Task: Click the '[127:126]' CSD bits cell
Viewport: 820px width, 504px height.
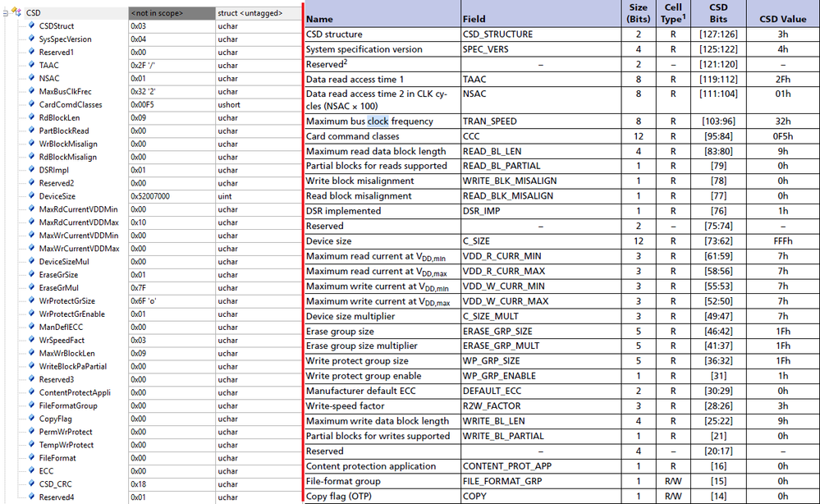Action: 718,34
